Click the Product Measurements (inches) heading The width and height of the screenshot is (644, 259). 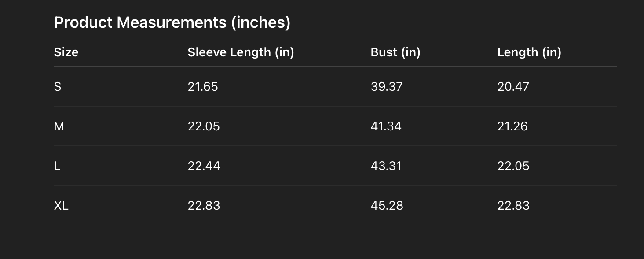click(172, 22)
